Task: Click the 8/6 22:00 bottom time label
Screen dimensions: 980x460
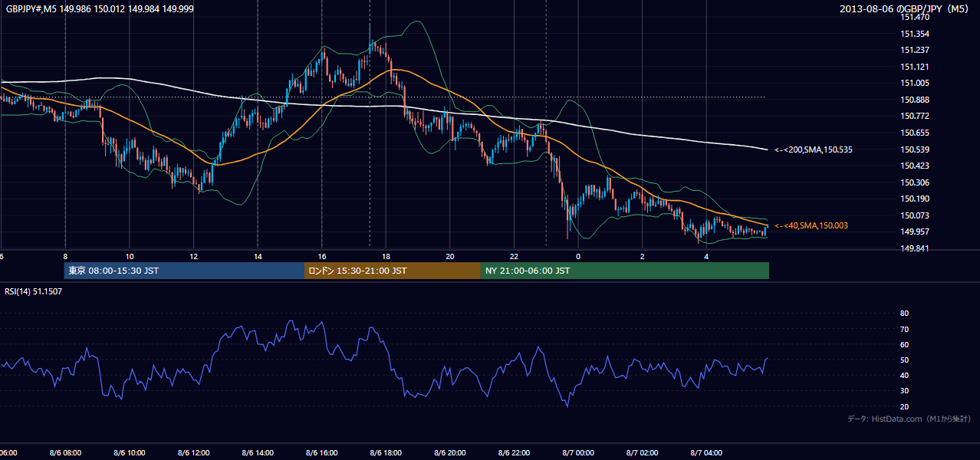Action: point(514,453)
